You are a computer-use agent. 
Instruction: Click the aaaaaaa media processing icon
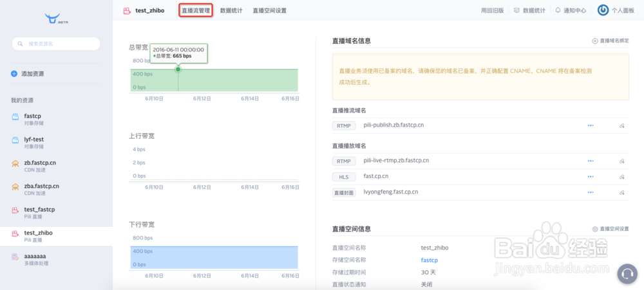point(15,257)
